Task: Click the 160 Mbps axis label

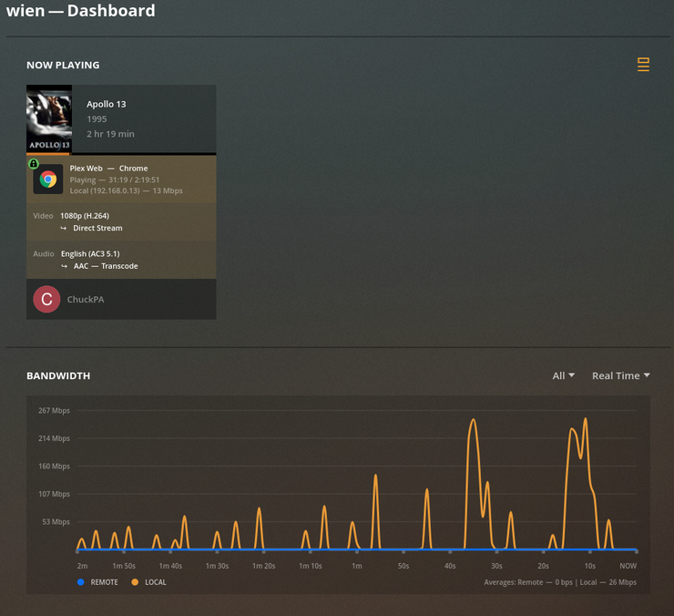Action: pyautogui.click(x=54, y=467)
